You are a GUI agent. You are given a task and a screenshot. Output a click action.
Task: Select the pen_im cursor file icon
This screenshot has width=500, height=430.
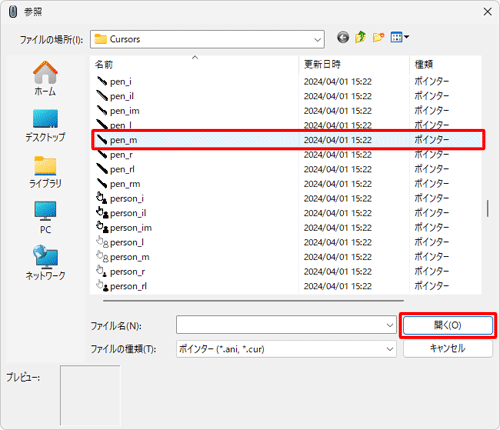[x=102, y=111]
